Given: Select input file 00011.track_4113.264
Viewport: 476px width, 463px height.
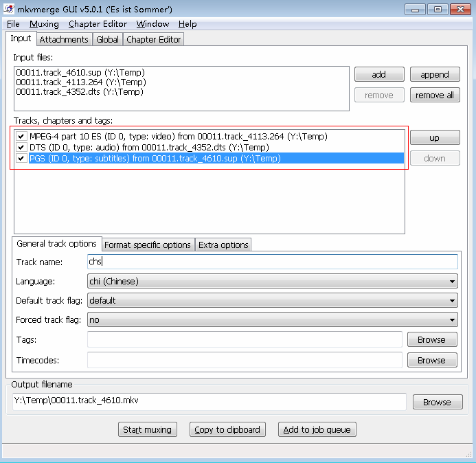Looking at the screenshot, I should 81,82.
